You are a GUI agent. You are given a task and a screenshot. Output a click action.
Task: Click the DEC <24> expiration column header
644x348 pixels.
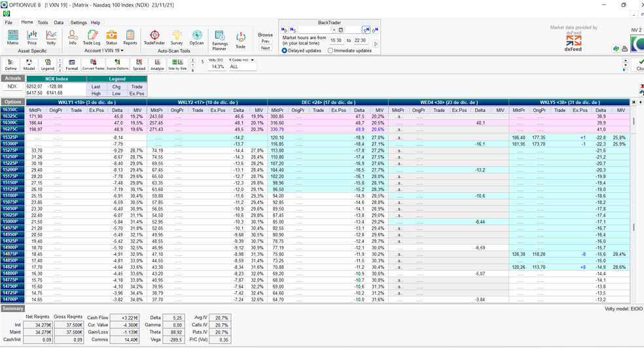pos(328,102)
